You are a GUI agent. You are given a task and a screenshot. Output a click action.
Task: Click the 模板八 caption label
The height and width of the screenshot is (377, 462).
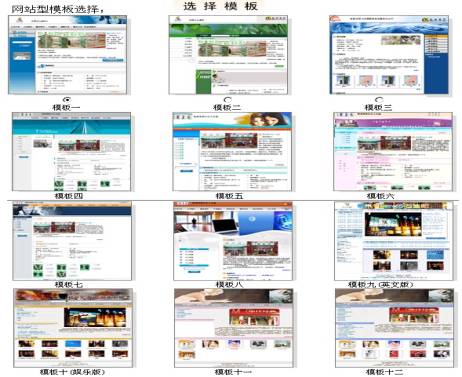[229, 285]
